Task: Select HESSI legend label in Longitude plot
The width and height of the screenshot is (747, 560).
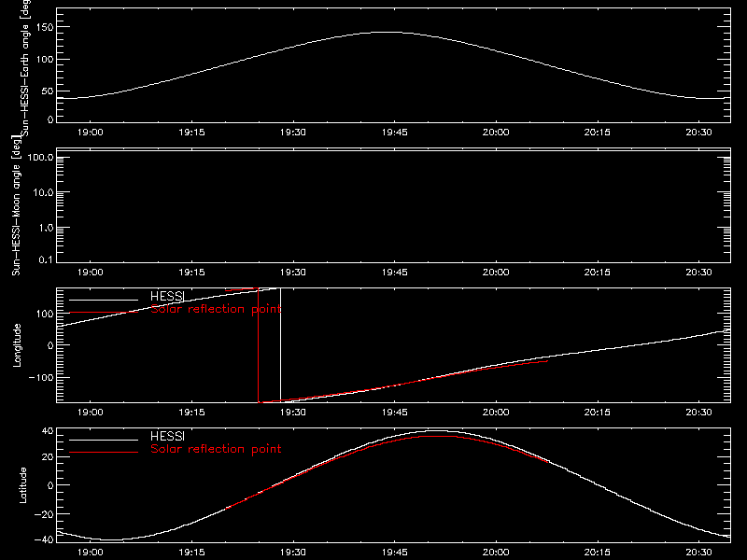Action: pos(167,297)
